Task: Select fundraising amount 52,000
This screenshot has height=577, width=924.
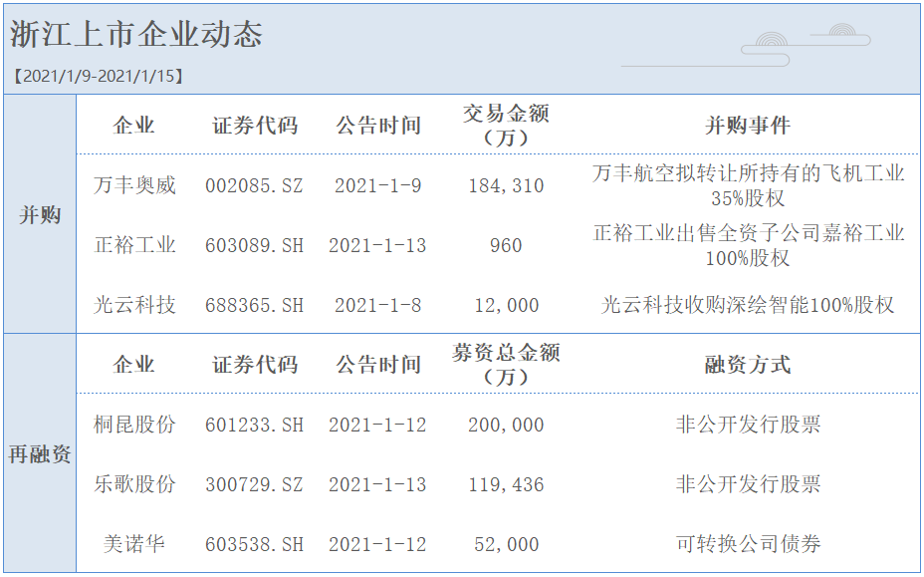Action: click(x=507, y=544)
